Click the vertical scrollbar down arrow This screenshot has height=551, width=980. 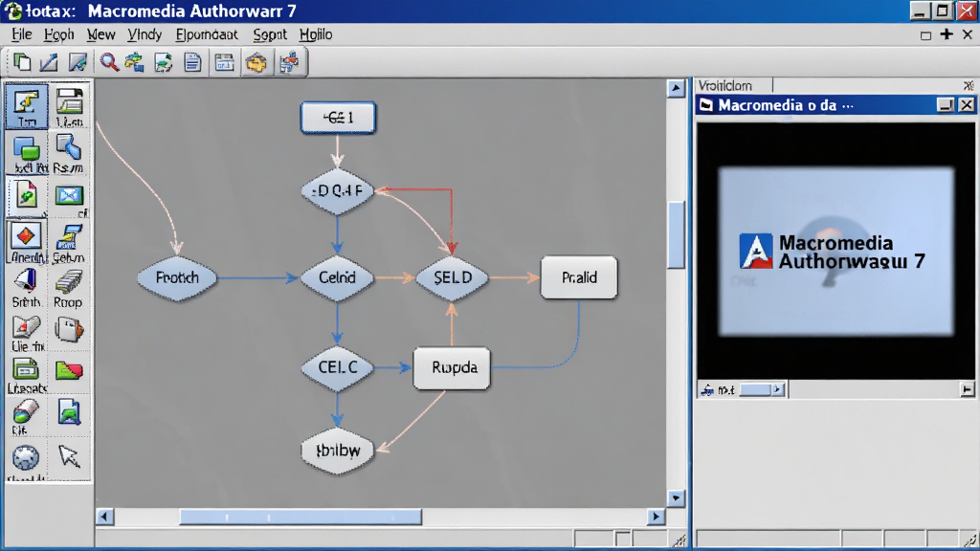(676, 497)
